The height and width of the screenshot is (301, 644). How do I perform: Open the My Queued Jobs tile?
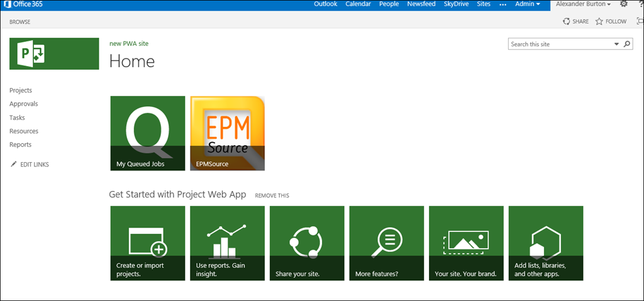(x=148, y=133)
